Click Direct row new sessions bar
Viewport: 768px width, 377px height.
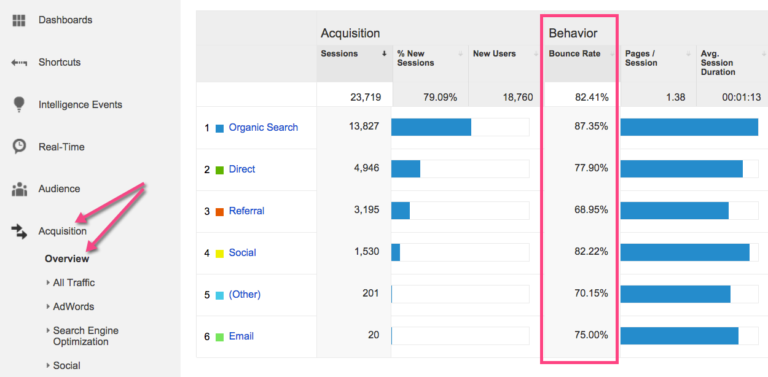click(x=406, y=168)
